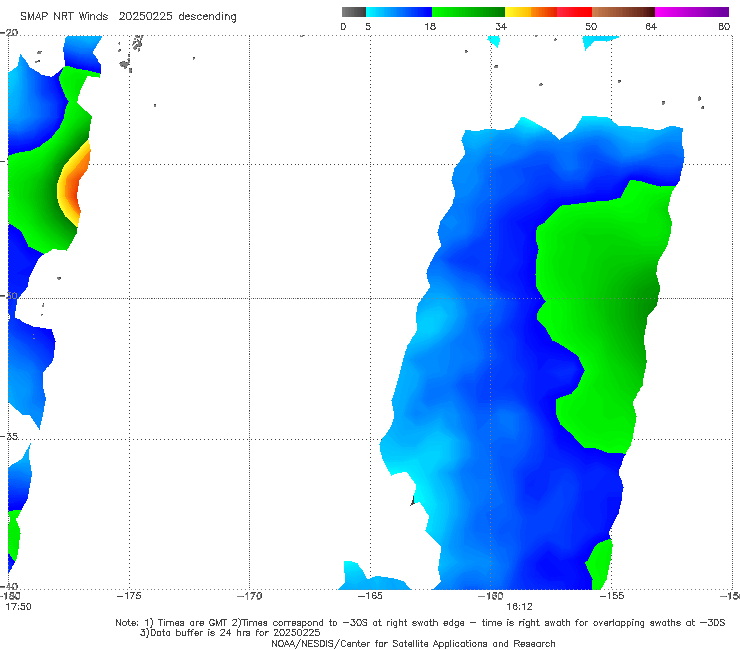Click the colorbar label '50'
This screenshot has width=740, height=650.
tap(591, 26)
